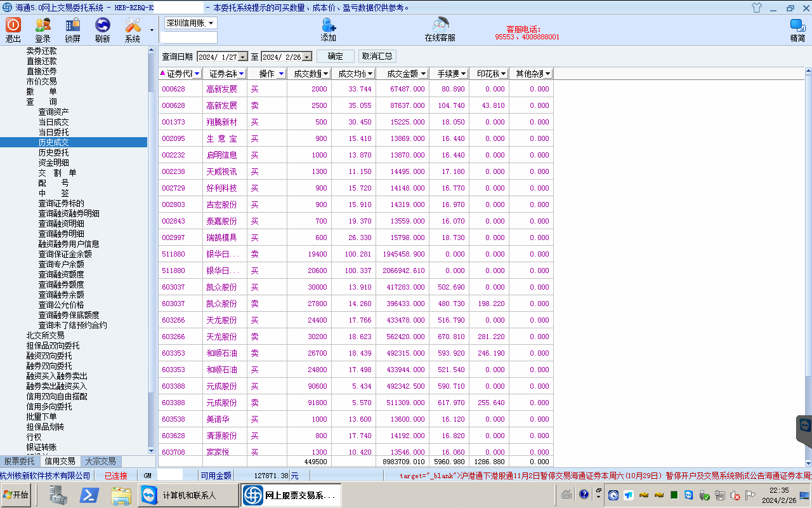Screen dimensions: 812x508
Task: Click the 锁屏 lock screen icon
Action: coord(72,25)
